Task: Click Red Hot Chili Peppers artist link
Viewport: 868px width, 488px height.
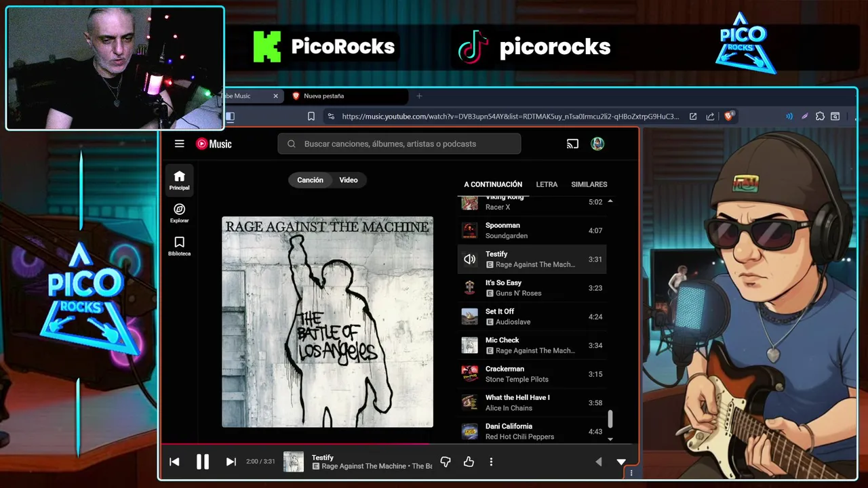Action: 519,436
